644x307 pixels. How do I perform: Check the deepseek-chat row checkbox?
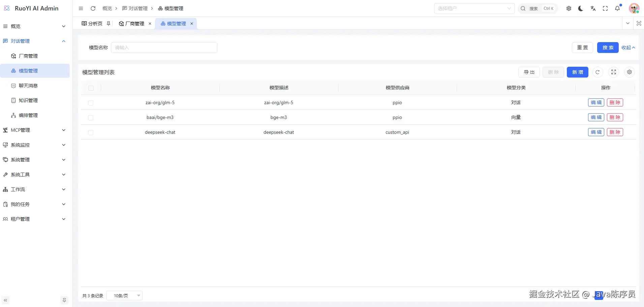point(91,132)
